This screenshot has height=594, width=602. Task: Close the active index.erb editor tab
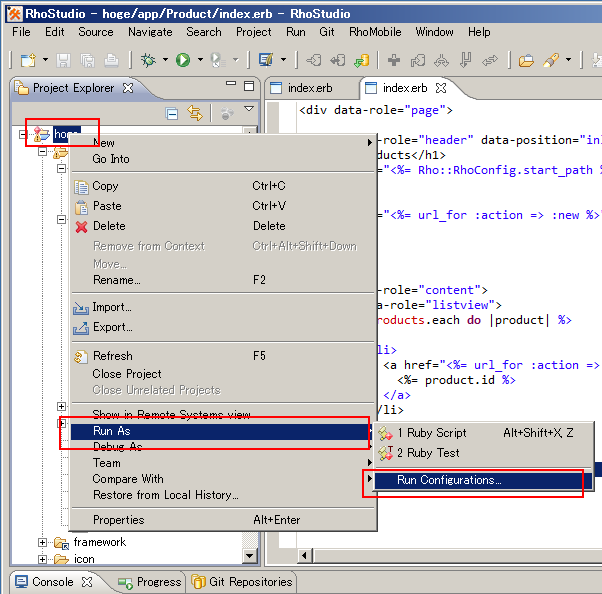441,88
